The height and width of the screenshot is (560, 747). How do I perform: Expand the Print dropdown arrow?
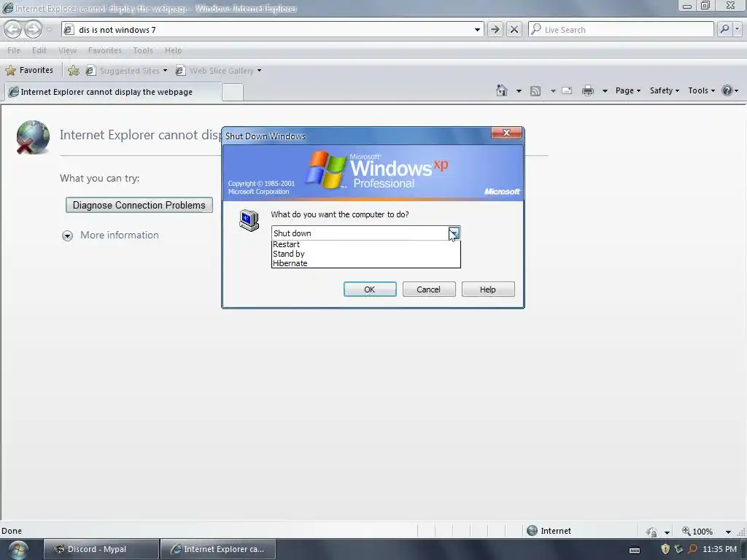[x=605, y=91]
